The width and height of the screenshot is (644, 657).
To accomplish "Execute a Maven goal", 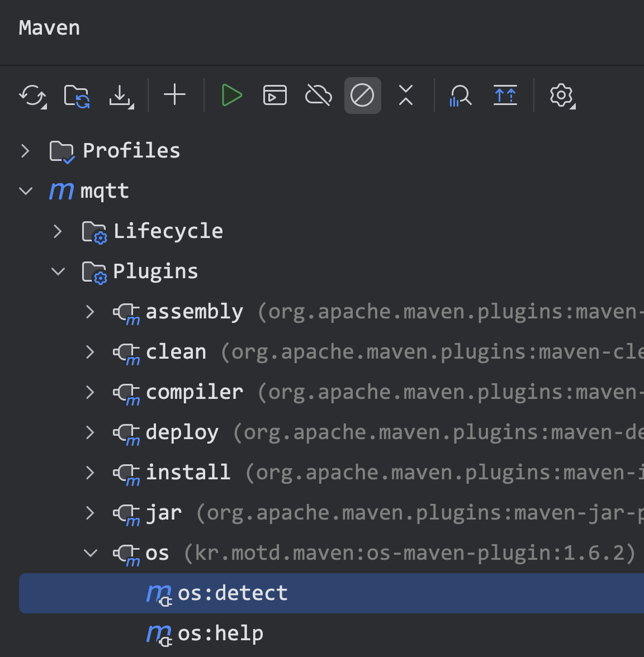I will tap(274, 95).
